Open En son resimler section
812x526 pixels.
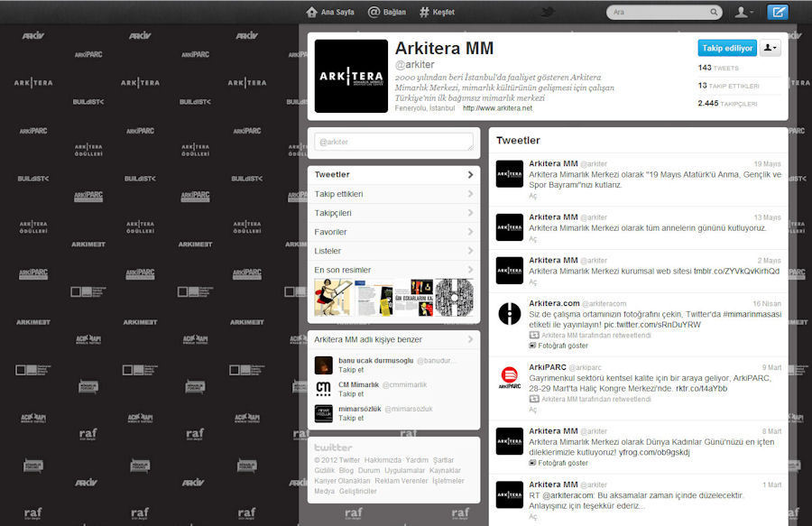[x=393, y=270]
